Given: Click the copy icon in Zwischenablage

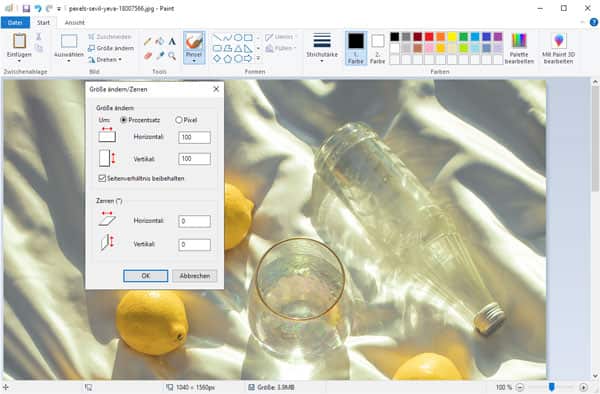Looking at the screenshot, I should (x=39, y=48).
